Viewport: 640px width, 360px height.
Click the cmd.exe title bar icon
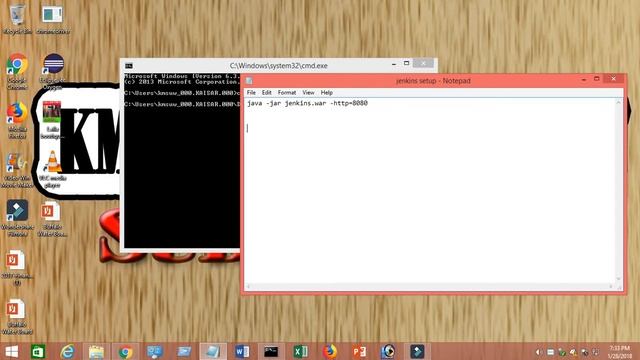[x=129, y=66]
